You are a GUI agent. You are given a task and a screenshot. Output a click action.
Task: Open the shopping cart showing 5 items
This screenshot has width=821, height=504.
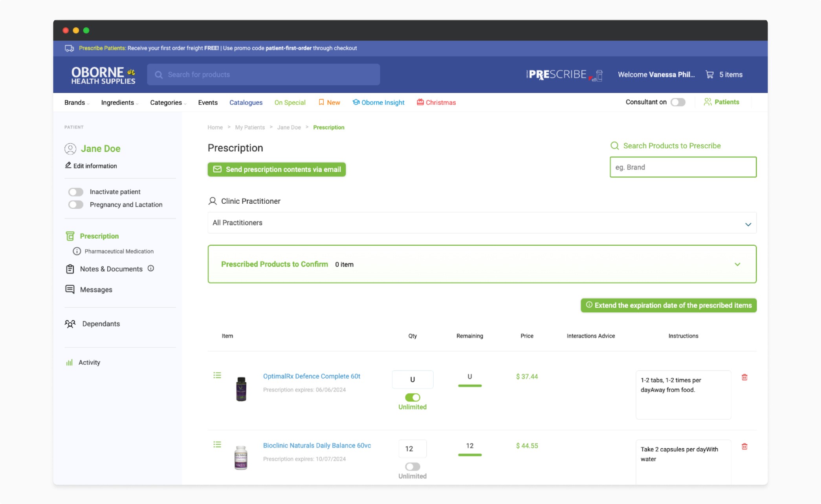tap(724, 75)
